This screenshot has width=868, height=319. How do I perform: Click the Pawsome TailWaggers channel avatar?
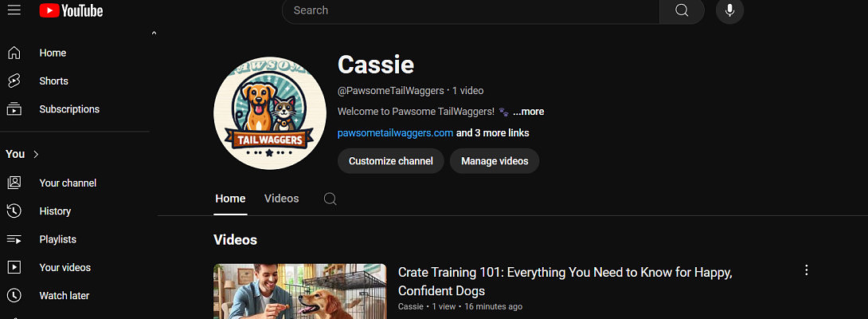click(269, 112)
